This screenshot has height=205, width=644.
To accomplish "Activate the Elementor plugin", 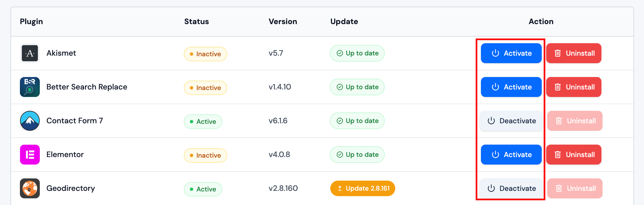I will 511,155.
